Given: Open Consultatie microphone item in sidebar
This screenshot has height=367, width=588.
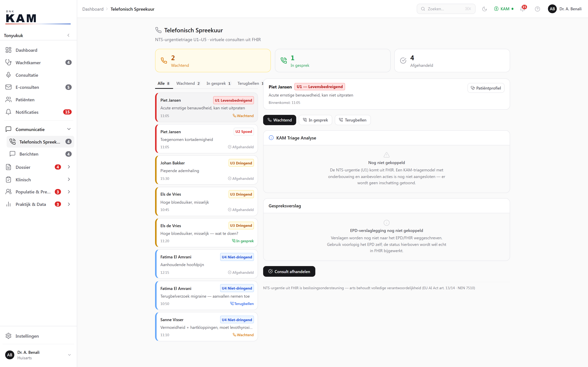Looking at the screenshot, I should (38, 75).
